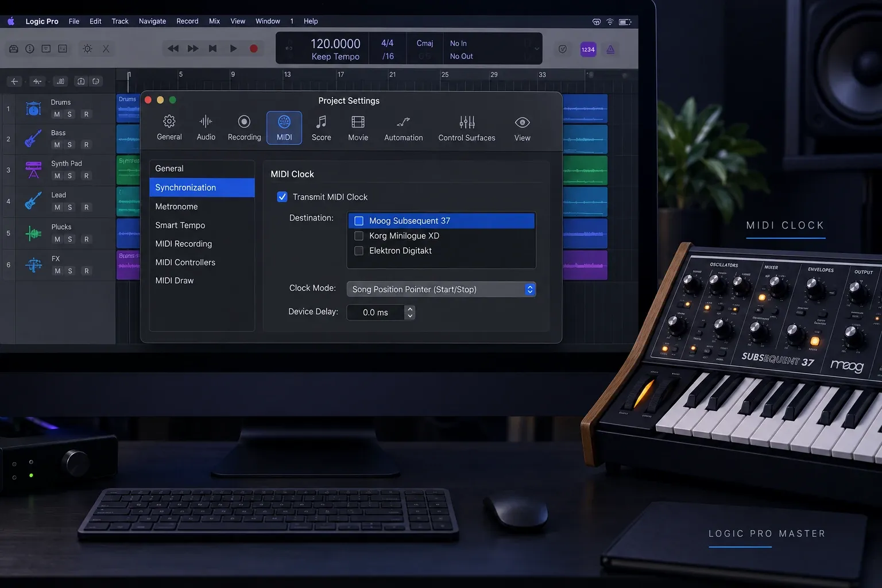Image resolution: width=882 pixels, height=588 pixels.
Task: Click the Synth Pad keyboard icon
Action: (33, 169)
